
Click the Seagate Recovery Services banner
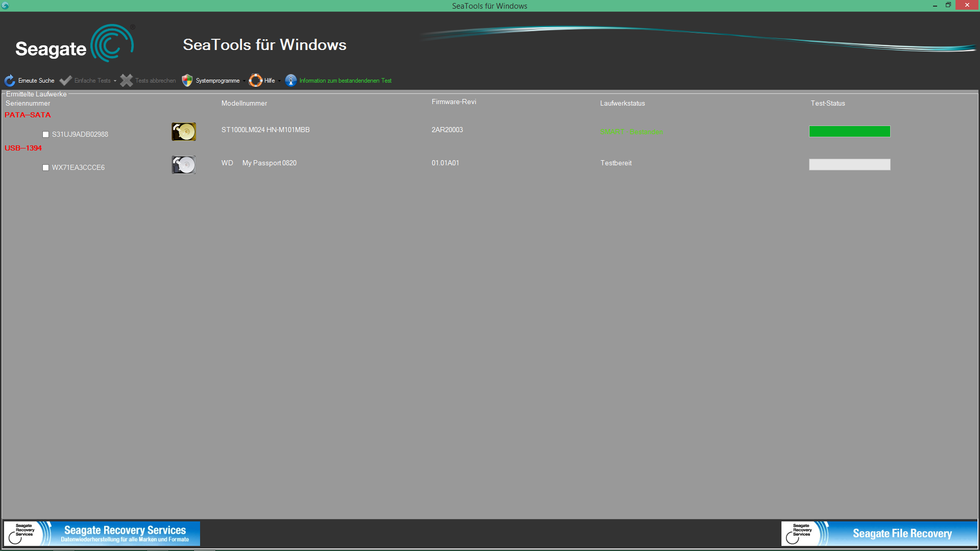pos(102,534)
